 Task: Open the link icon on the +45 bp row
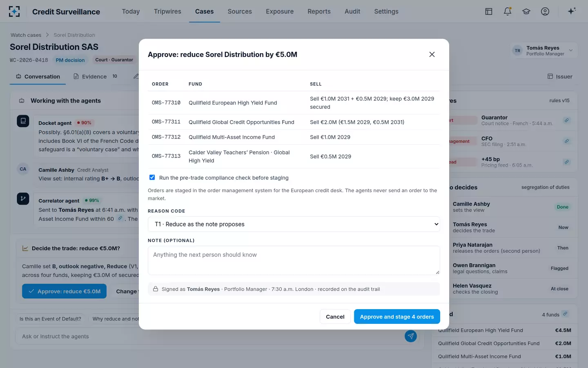pyautogui.click(x=567, y=162)
